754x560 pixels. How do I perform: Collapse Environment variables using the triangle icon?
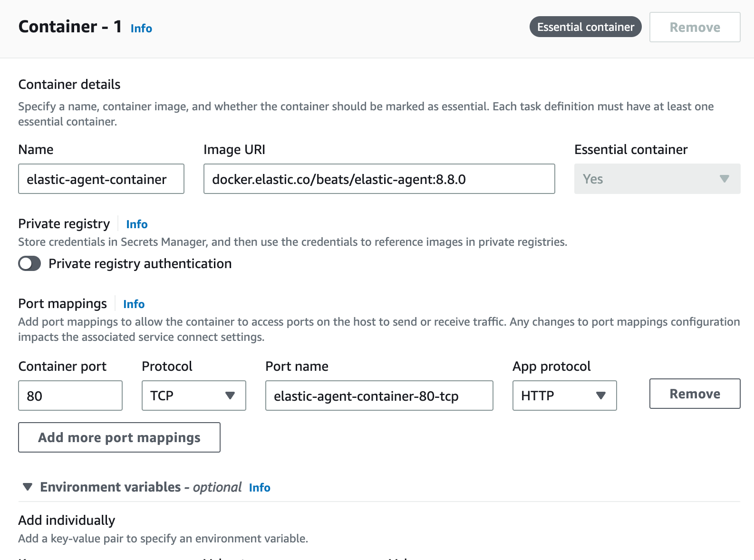click(28, 487)
